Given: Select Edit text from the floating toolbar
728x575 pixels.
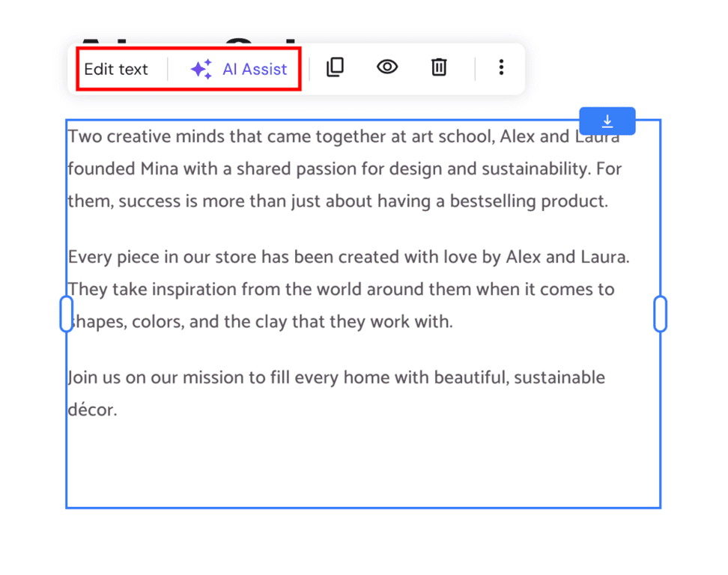Looking at the screenshot, I should coord(116,68).
